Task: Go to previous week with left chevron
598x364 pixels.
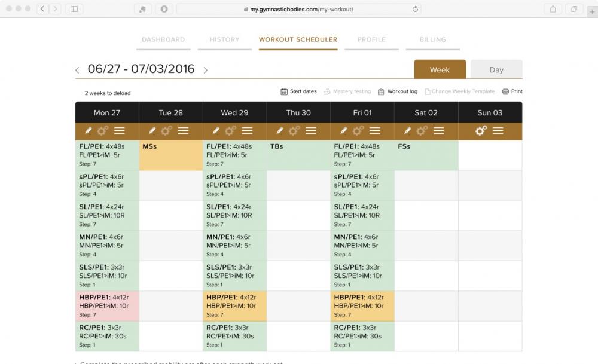Action: click(x=77, y=70)
